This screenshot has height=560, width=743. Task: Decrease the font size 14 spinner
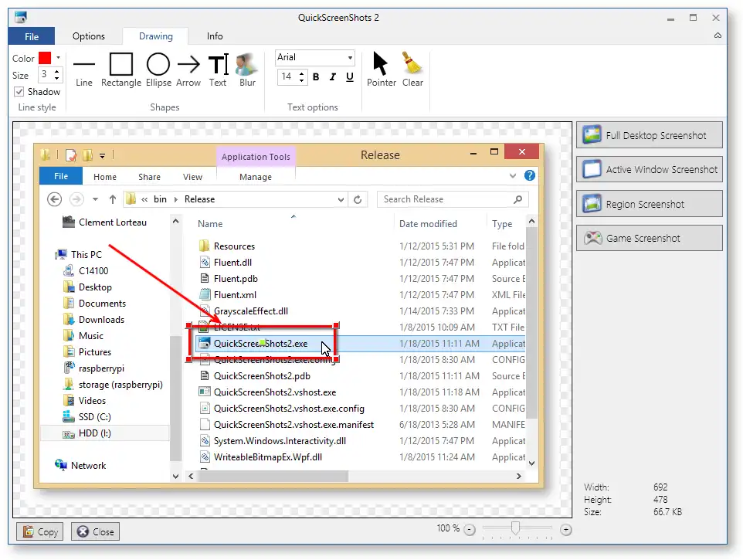(301, 80)
